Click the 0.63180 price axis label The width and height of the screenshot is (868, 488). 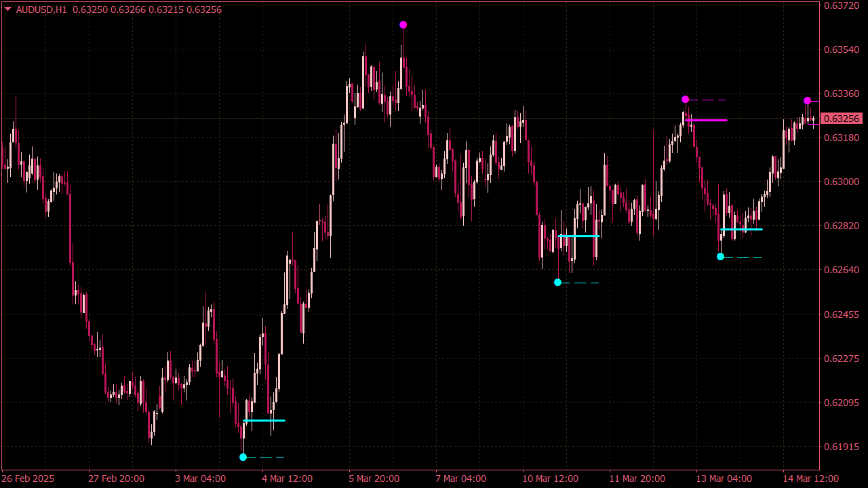pos(841,138)
